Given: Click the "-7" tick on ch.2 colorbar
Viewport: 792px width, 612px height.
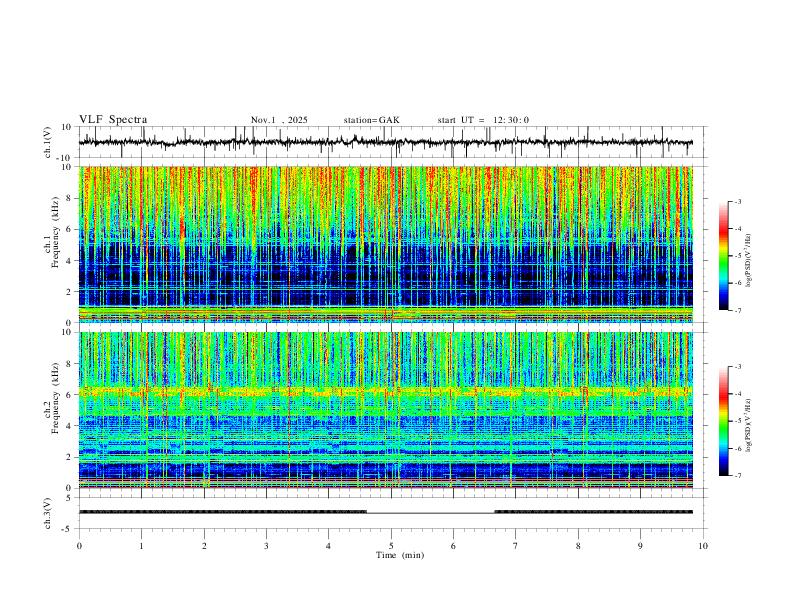Looking at the screenshot, I should (x=738, y=476).
